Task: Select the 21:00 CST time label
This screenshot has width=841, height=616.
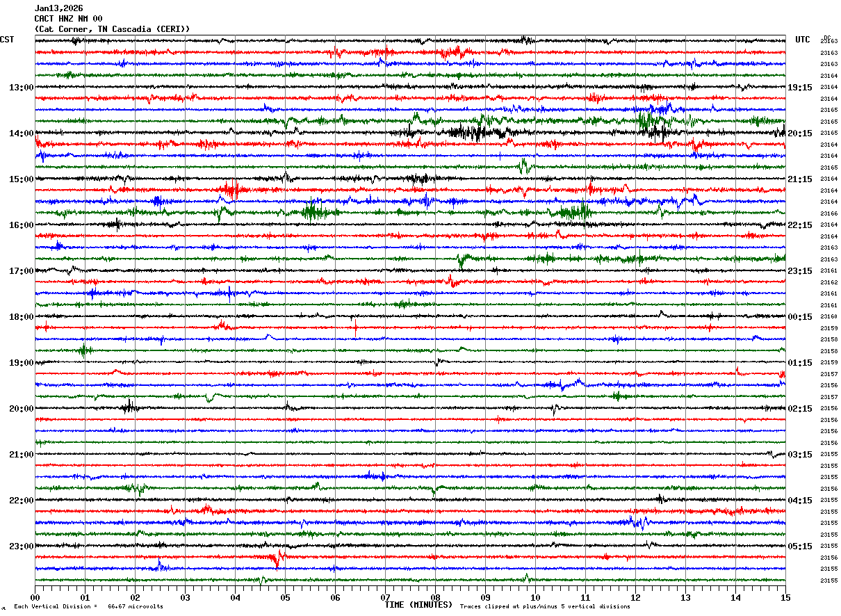Action: click(22, 455)
